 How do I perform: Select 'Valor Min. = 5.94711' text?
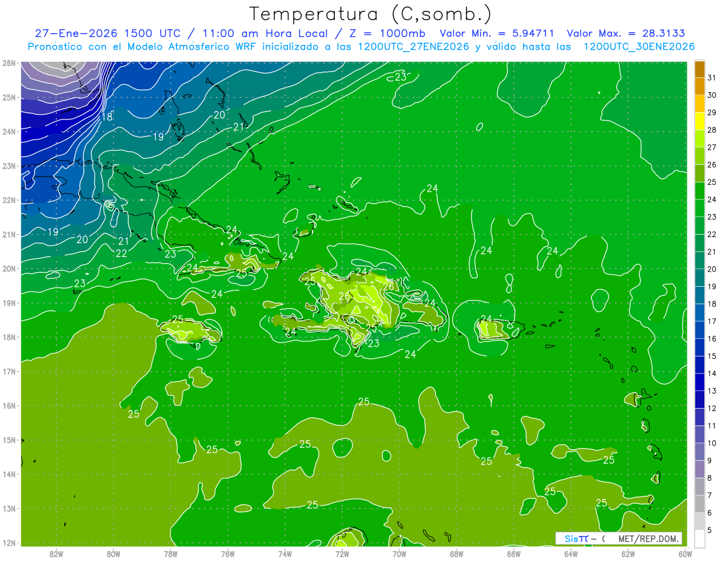point(497,33)
